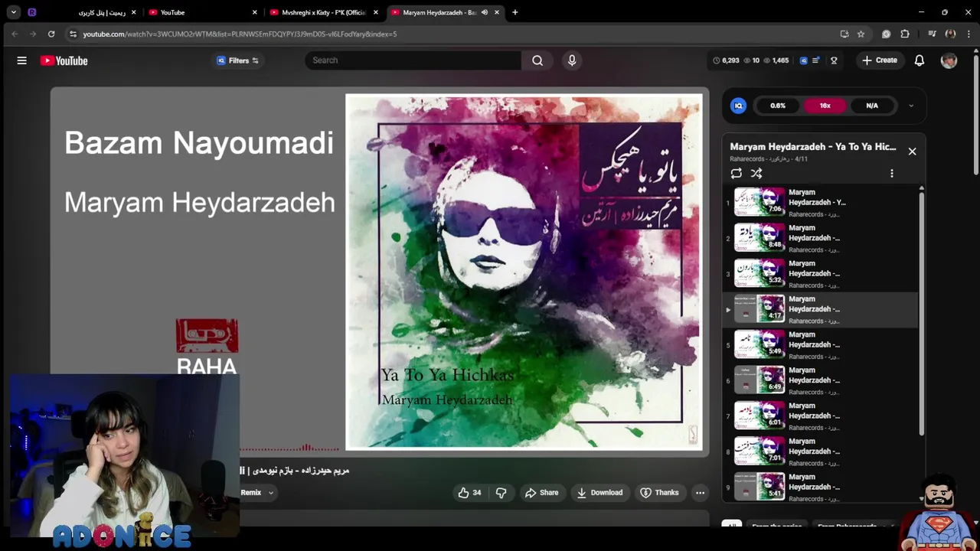Screen dimensions: 980x551
Task: Select the 16x pill in vidIQ bar
Action: [825, 106]
